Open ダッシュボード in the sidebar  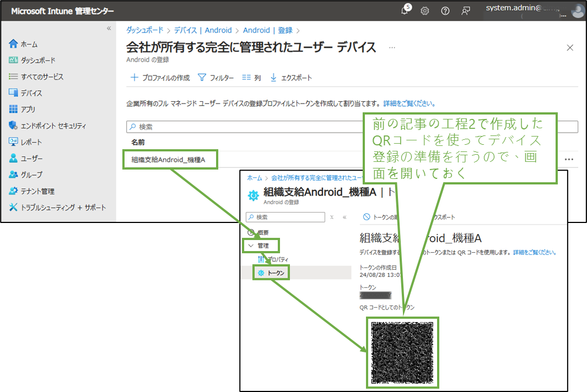point(32,60)
